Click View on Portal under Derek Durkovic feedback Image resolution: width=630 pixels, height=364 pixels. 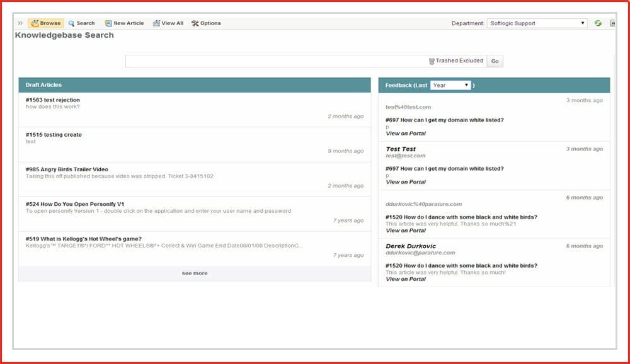click(406, 279)
